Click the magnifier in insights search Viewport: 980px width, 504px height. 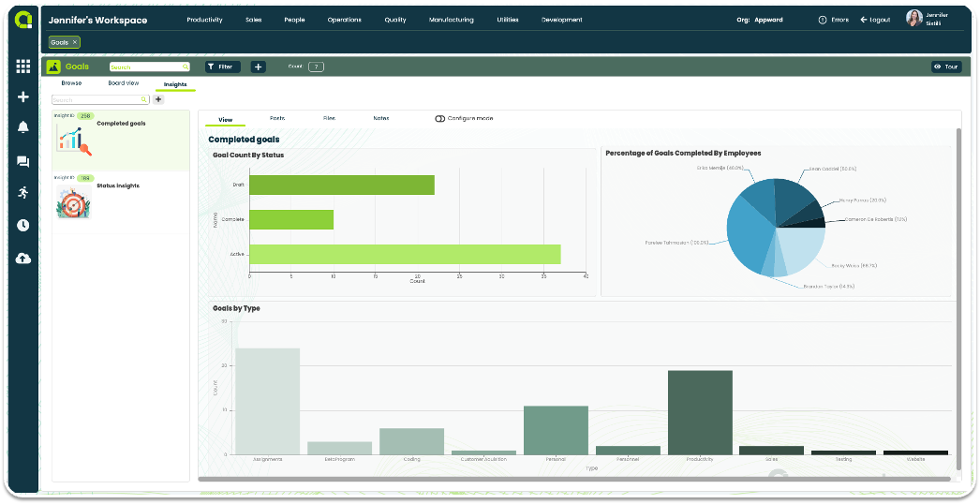tap(143, 99)
